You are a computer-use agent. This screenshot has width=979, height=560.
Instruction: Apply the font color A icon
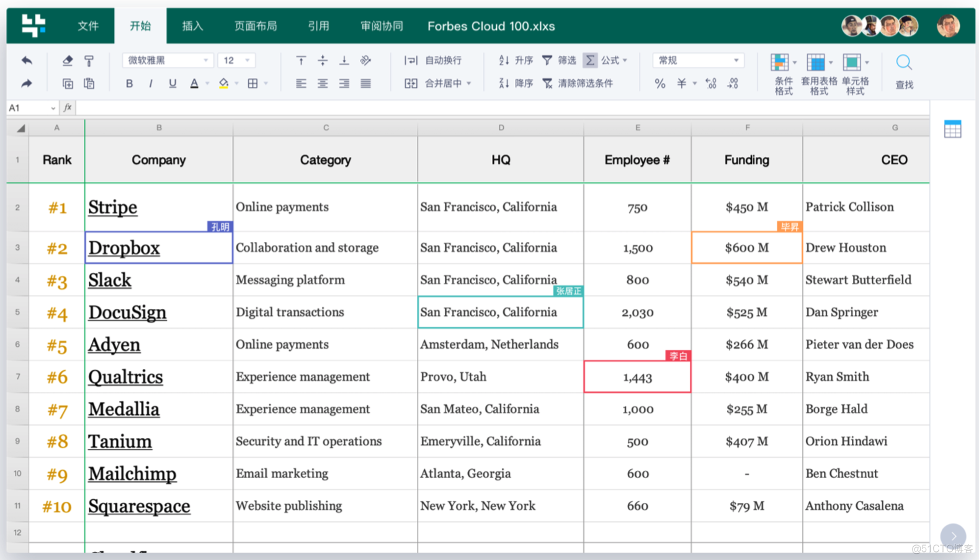(194, 83)
